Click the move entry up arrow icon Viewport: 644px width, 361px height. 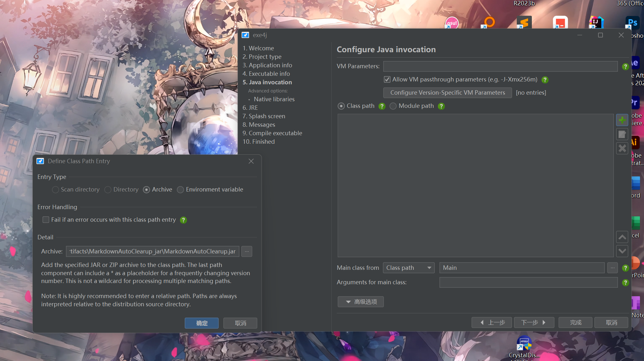[622, 237]
